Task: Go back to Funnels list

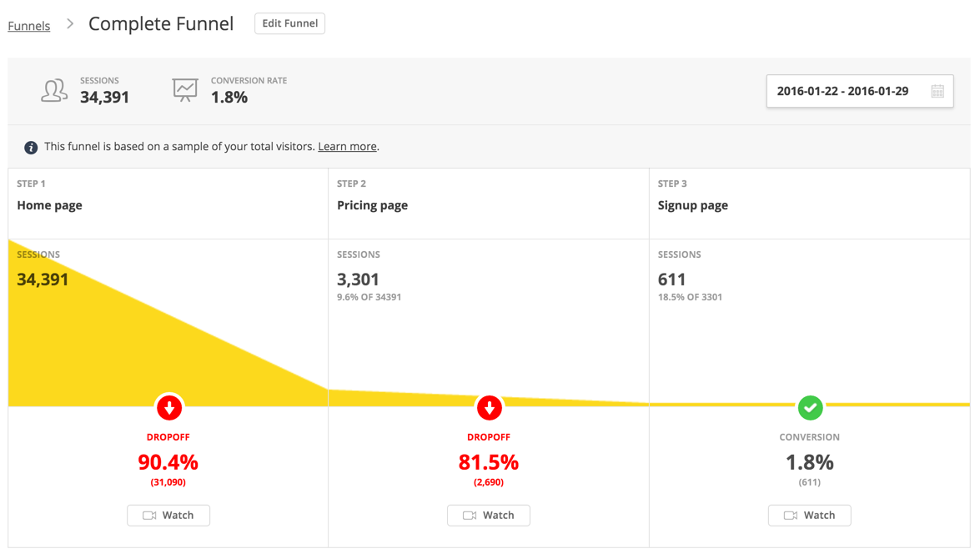Action: pyautogui.click(x=29, y=26)
